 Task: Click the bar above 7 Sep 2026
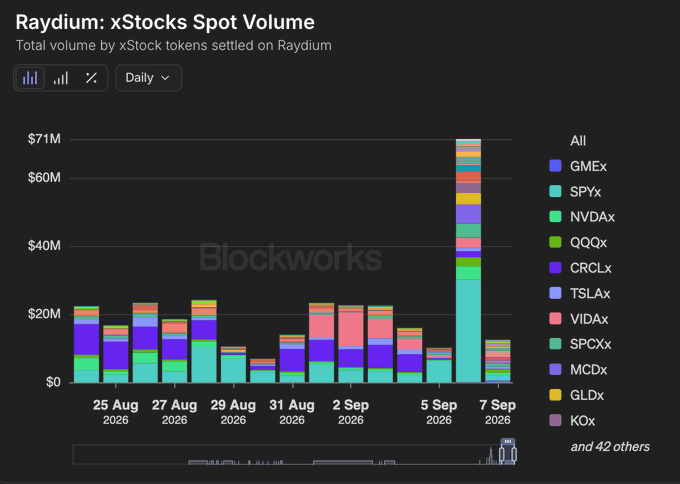(497, 361)
